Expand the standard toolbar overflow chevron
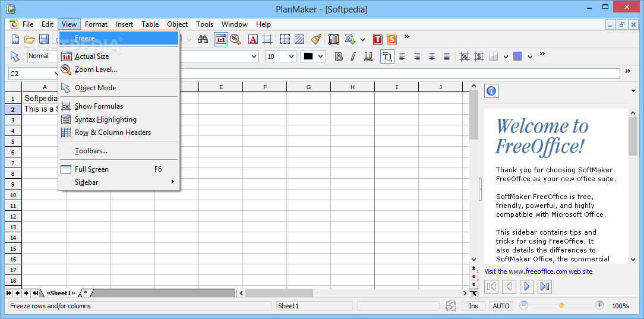 click(x=407, y=37)
